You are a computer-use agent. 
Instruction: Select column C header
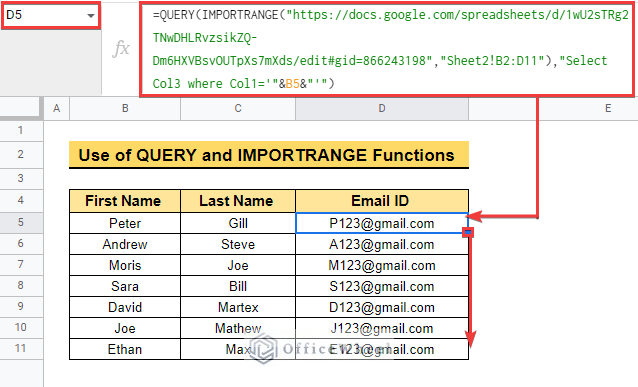[238, 108]
